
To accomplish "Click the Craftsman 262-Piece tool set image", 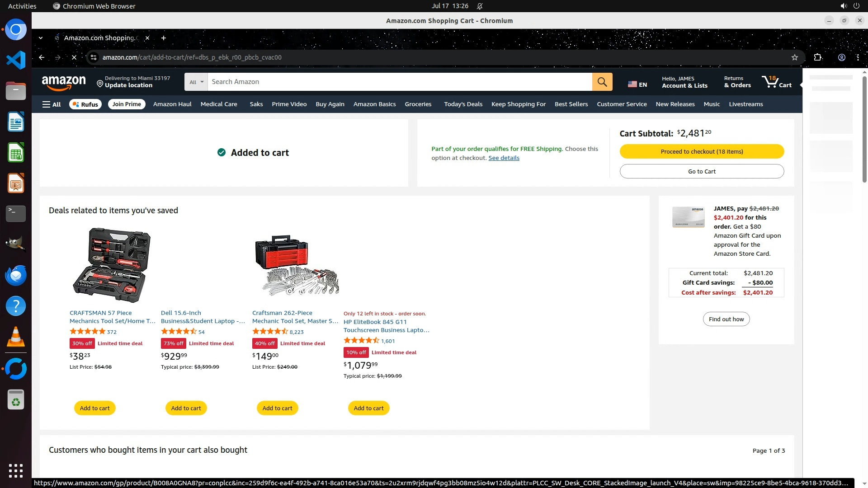I will click(296, 265).
